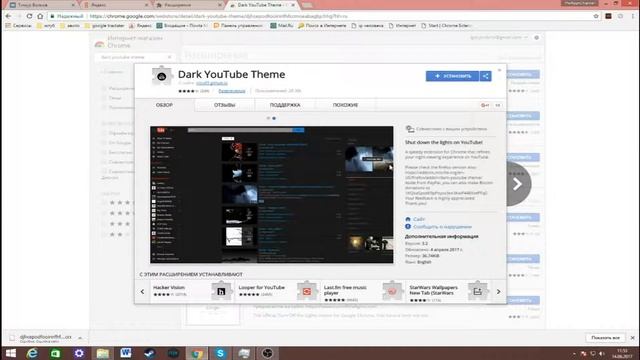Open OBS Studio from the taskbar
The image size is (640, 360).
pyautogui.click(x=267, y=353)
